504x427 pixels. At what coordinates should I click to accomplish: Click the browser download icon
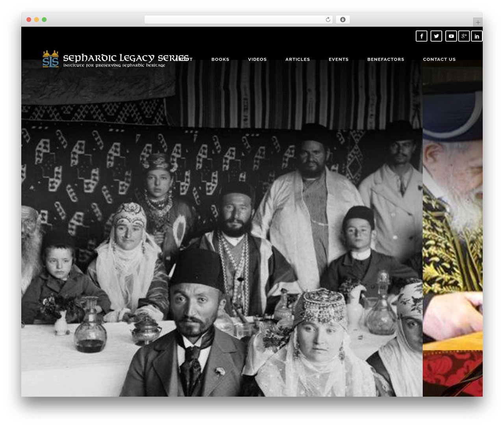(343, 20)
